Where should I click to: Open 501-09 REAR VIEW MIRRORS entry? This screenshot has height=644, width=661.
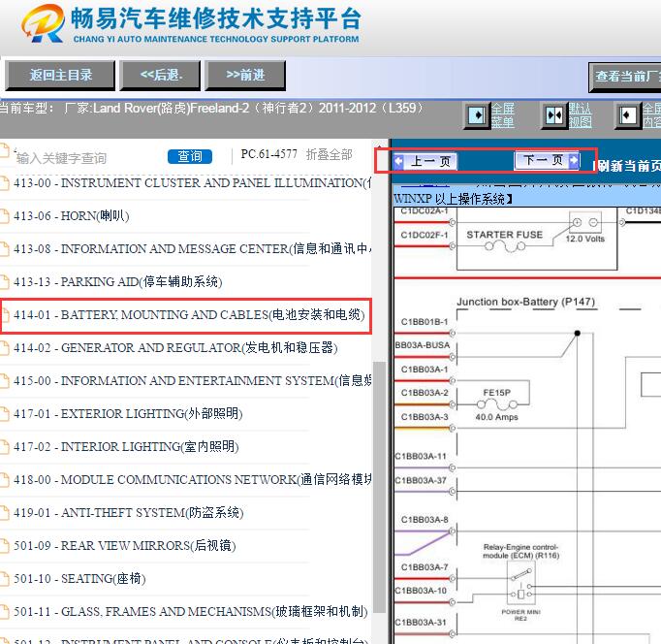tap(124, 546)
